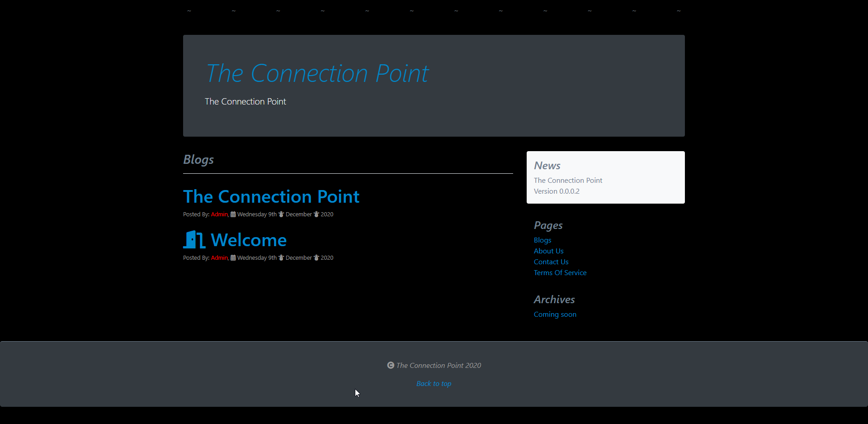Screen dimensions: 868x424
Task: Click Wednesday 9th date on first post
Action: coord(257,214)
